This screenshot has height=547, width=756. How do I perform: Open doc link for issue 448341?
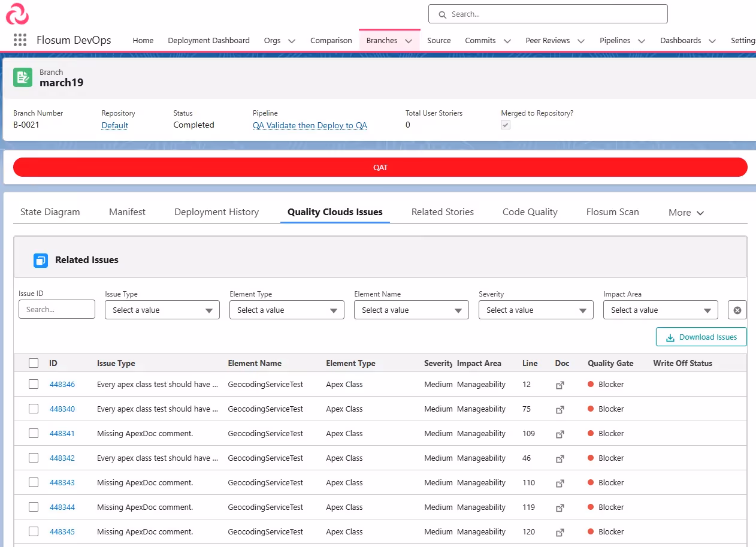[x=560, y=434]
